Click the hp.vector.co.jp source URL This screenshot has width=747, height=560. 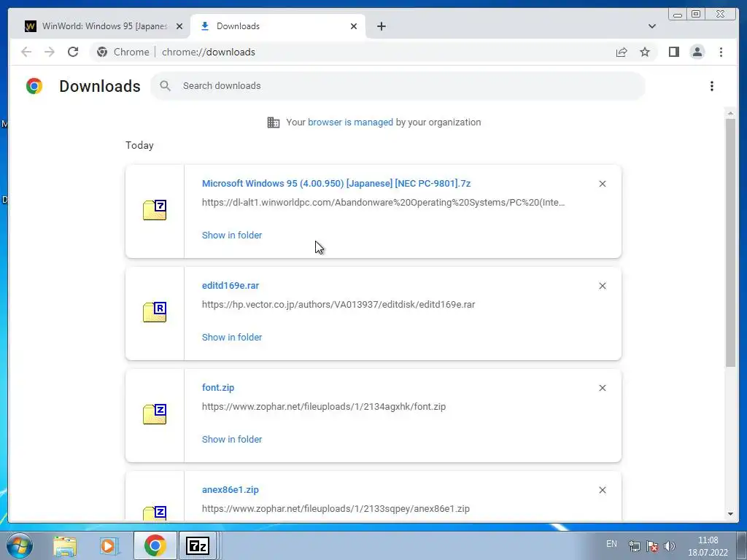(338, 304)
